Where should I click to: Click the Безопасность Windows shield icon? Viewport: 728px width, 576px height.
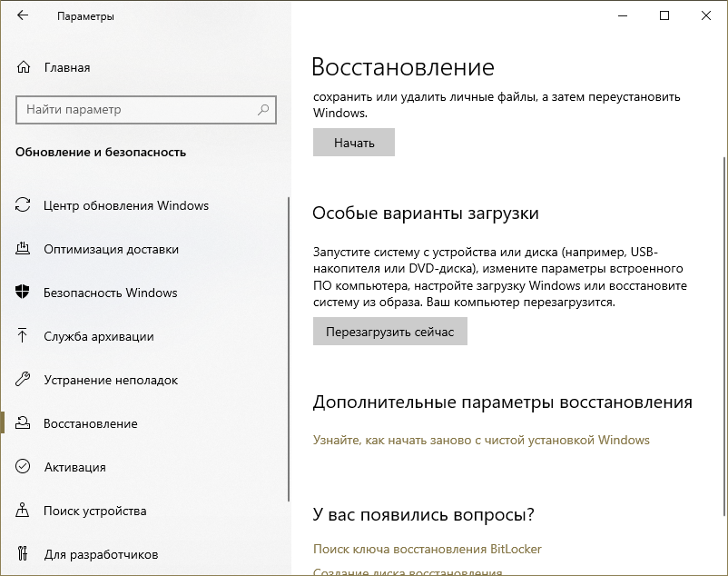[x=24, y=293]
